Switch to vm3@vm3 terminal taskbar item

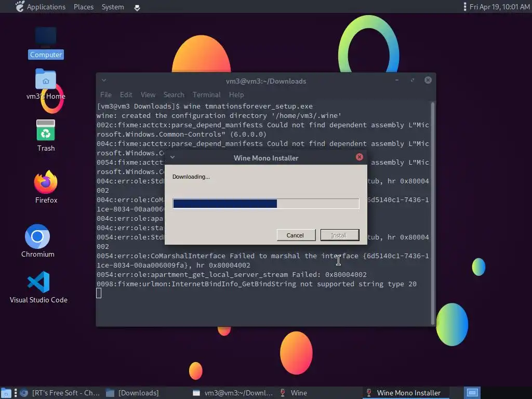pos(233,393)
